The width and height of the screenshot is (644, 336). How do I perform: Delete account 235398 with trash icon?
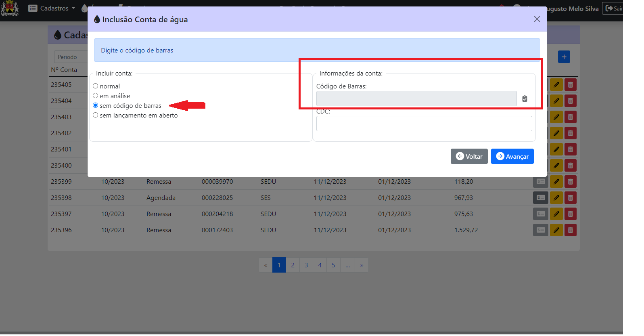tap(571, 198)
